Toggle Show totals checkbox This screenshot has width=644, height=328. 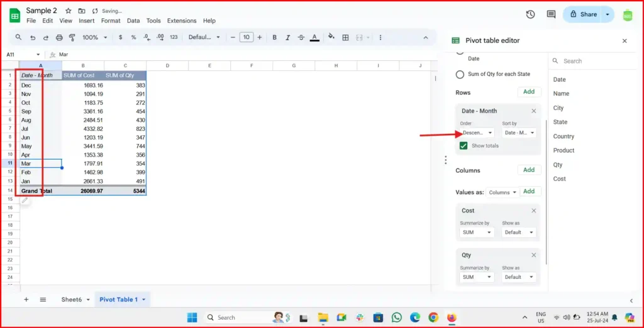[464, 146]
